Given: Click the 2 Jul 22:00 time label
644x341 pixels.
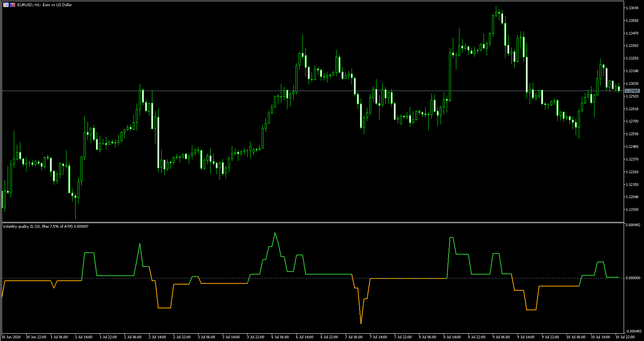Looking at the screenshot, I should click(x=182, y=337).
